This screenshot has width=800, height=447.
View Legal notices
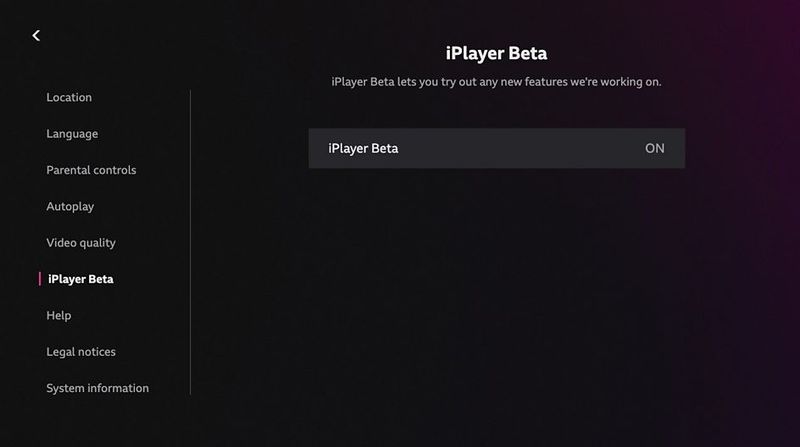[x=81, y=352]
